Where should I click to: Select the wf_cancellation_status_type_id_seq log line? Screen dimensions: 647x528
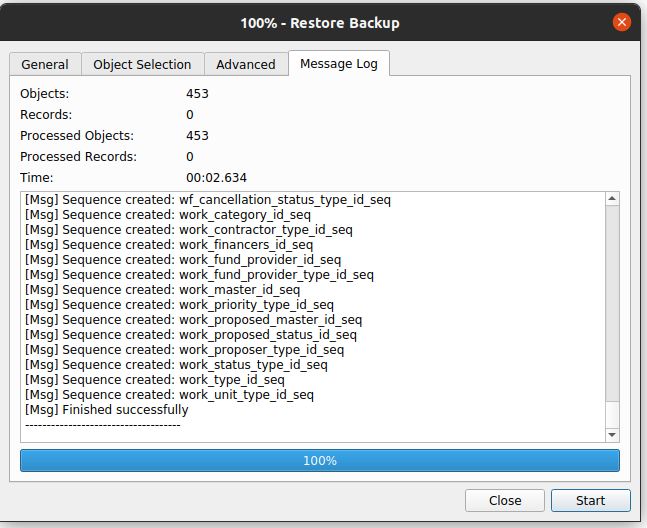(x=208, y=200)
